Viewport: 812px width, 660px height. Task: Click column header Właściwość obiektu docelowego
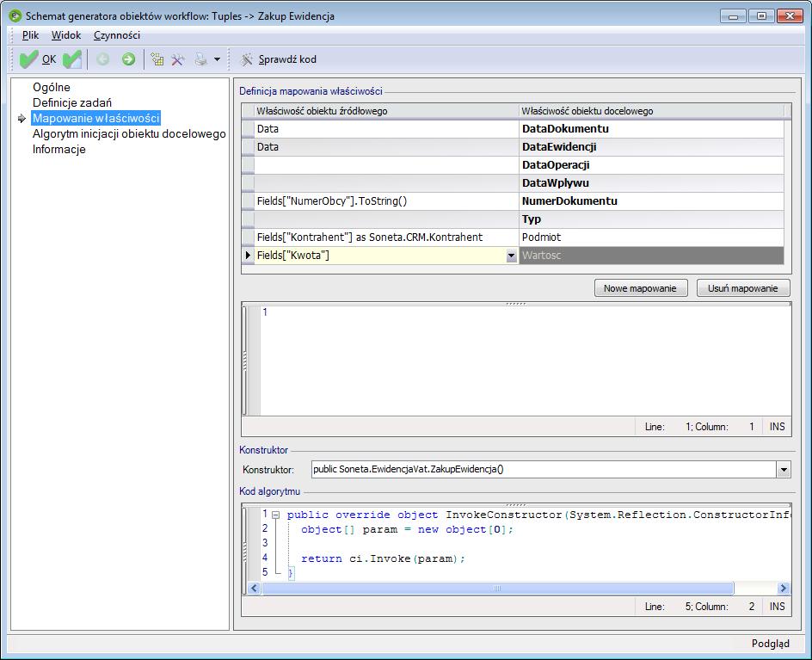[651, 111]
